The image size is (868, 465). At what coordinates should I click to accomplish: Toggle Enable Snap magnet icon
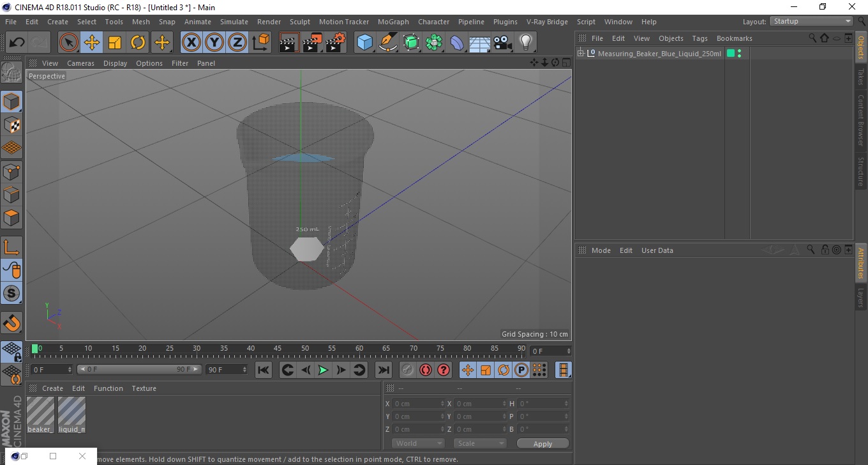pos(11,323)
